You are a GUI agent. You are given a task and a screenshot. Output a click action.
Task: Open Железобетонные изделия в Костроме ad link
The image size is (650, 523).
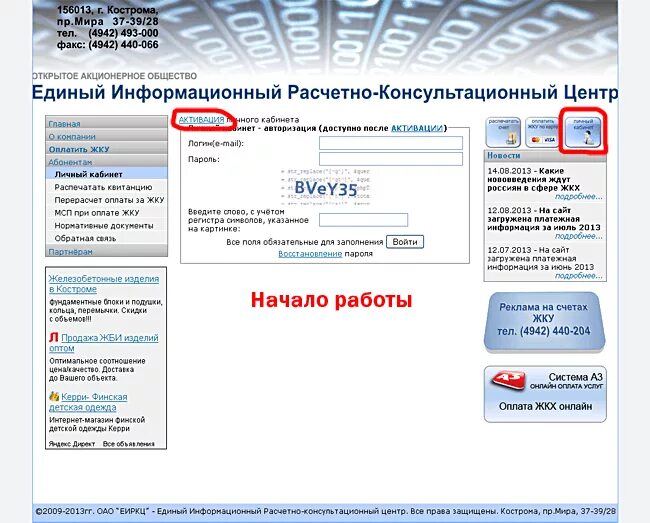[104, 284]
